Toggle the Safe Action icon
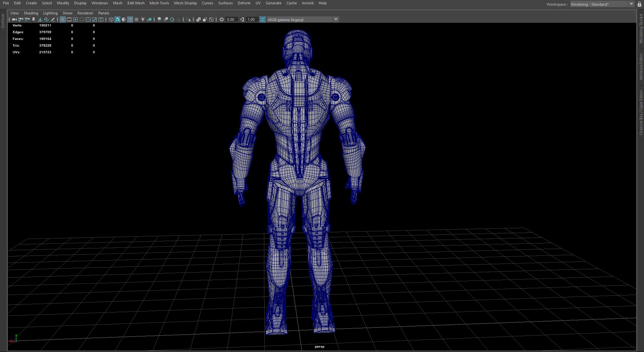 [95, 19]
